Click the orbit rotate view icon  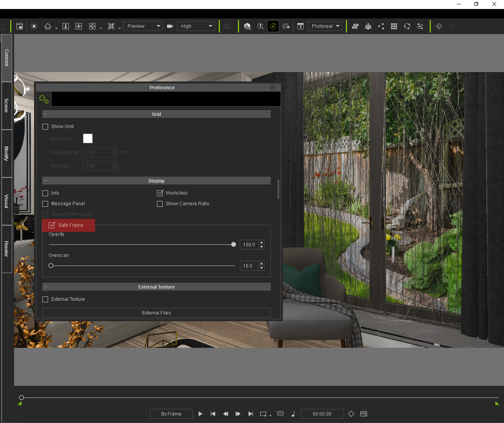point(92,26)
